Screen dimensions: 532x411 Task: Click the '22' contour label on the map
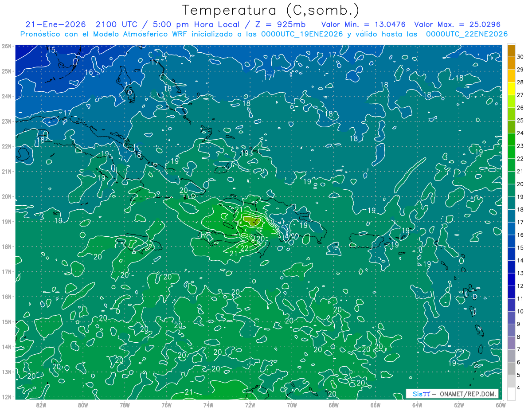[244, 248]
